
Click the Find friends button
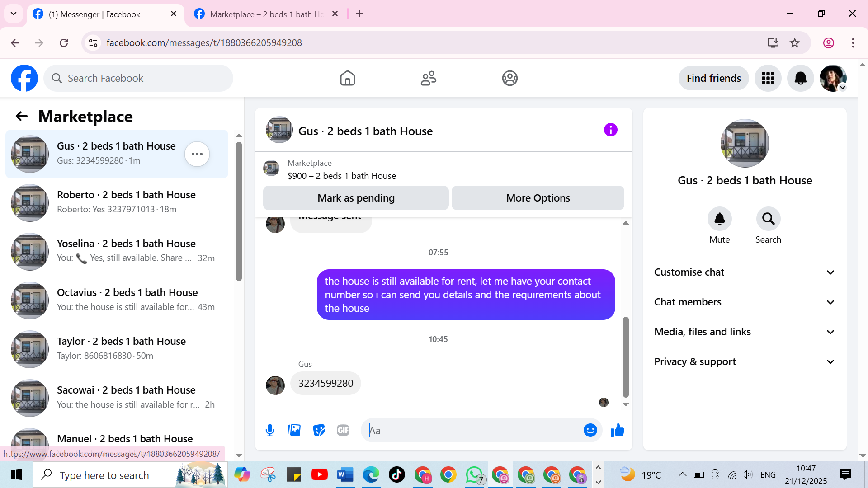(713, 78)
